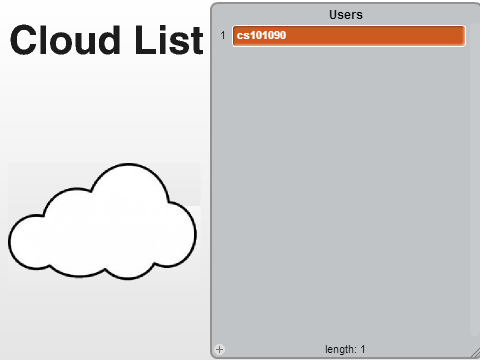Click the Users list title

click(346, 15)
